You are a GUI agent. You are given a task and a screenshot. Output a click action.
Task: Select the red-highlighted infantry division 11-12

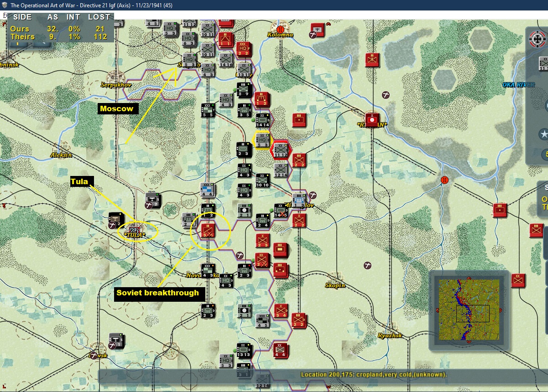click(280, 150)
